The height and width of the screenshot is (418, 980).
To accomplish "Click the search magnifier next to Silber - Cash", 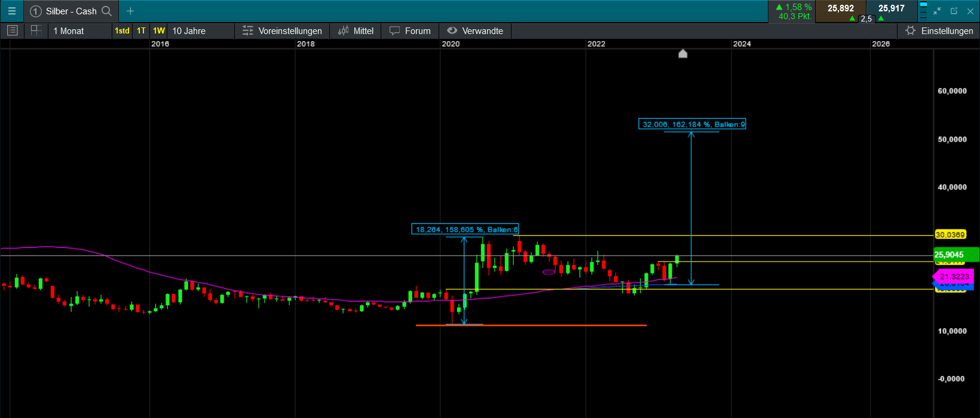I will pyautogui.click(x=107, y=11).
